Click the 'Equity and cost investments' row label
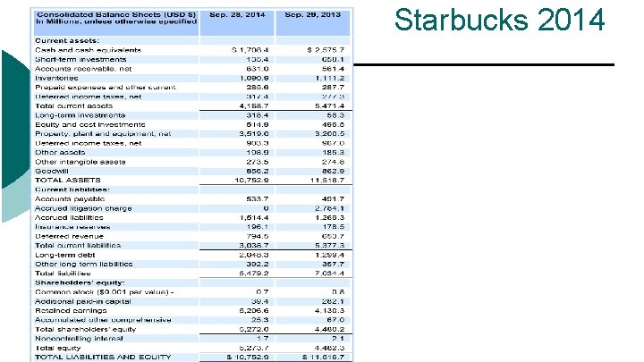 tap(90, 125)
